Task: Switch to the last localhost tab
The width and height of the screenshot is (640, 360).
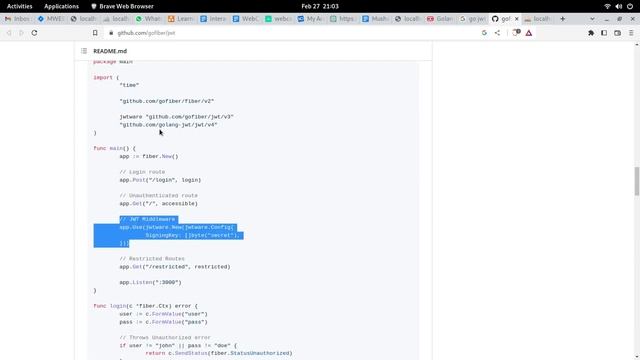Action: (x=538, y=19)
